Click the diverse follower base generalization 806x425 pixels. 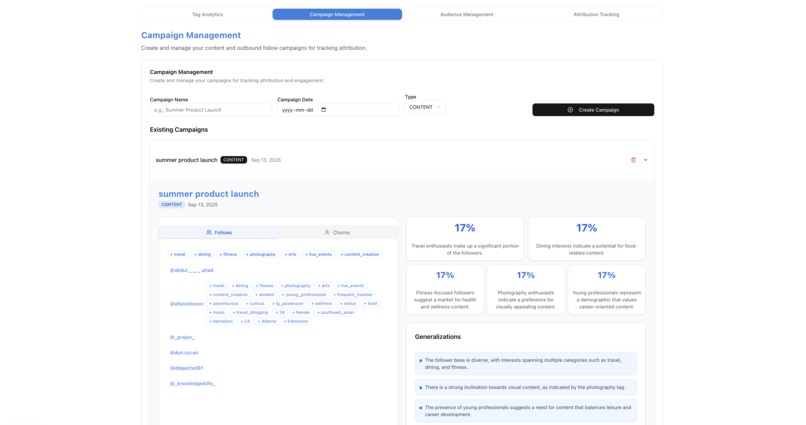click(526, 364)
